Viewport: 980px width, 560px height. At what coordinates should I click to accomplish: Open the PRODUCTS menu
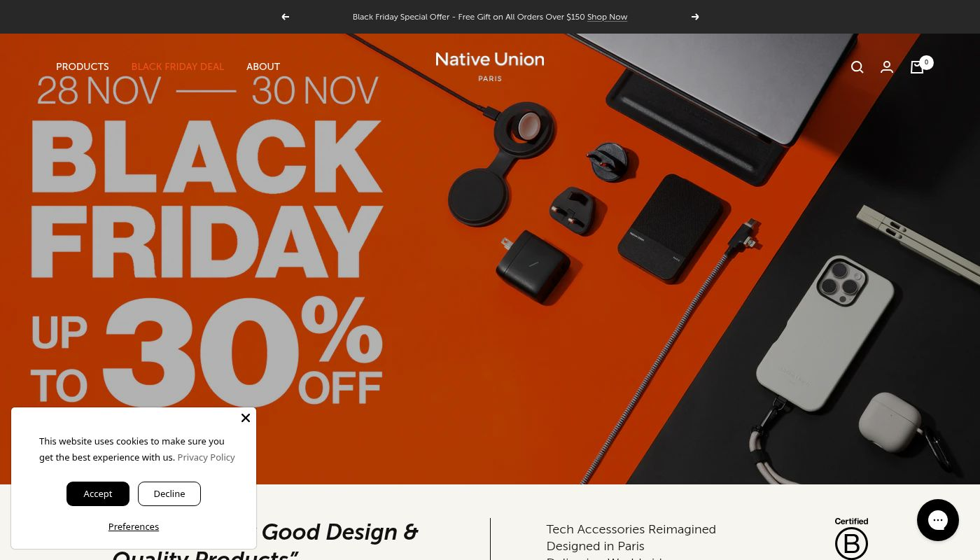point(83,67)
